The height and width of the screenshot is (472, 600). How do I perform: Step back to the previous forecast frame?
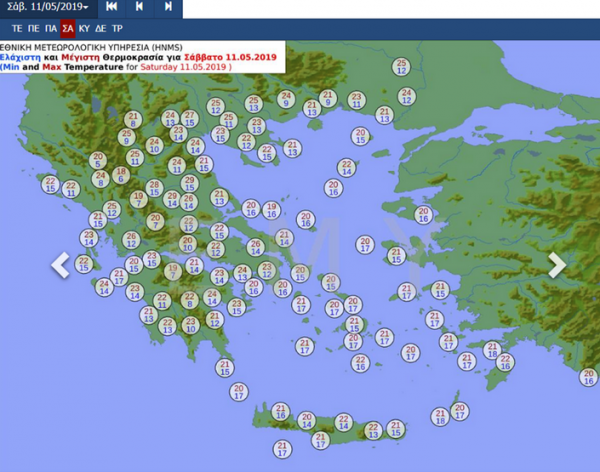pyautogui.click(x=139, y=8)
